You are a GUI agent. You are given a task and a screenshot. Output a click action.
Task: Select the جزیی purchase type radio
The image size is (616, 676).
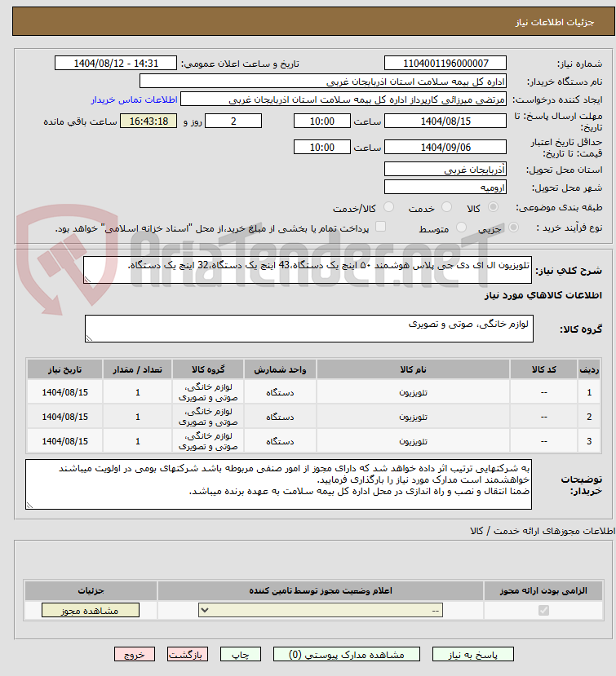(x=513, y=228)
